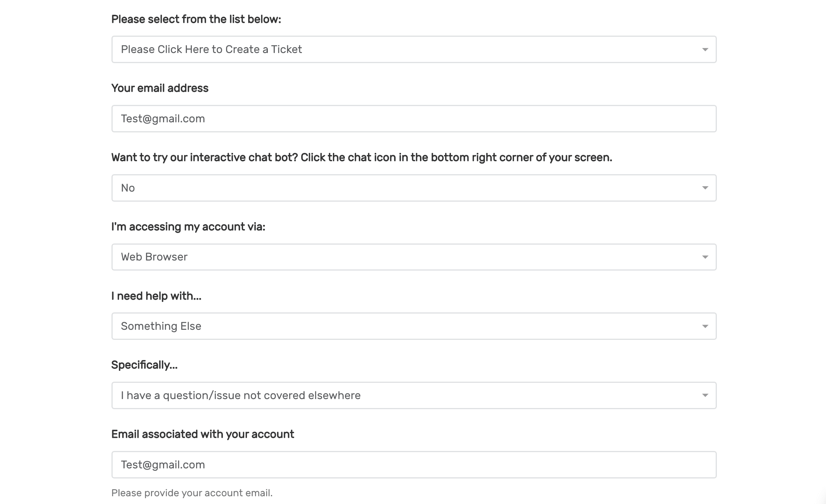The height and width of the screenshot is (504, 826).
Task: Click the caret icon on the 'Something Else' dropdown
Action: tap(705, 326)
